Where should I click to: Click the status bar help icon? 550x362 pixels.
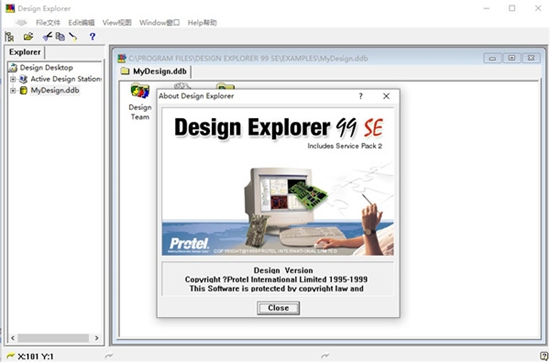(x=544, y=356)
